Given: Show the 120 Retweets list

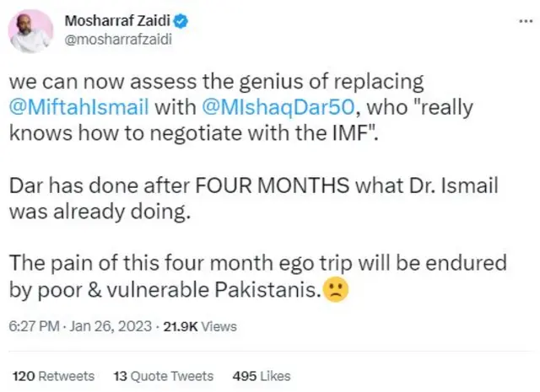Looking at the screenshot, I should pyautogui.click(x=54, y=376).
